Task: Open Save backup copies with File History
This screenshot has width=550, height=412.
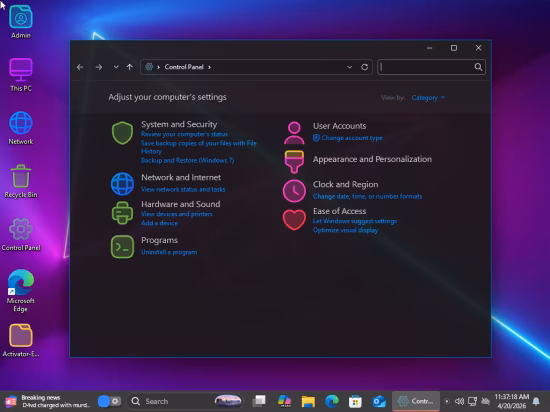Action: tap(199, 147)
